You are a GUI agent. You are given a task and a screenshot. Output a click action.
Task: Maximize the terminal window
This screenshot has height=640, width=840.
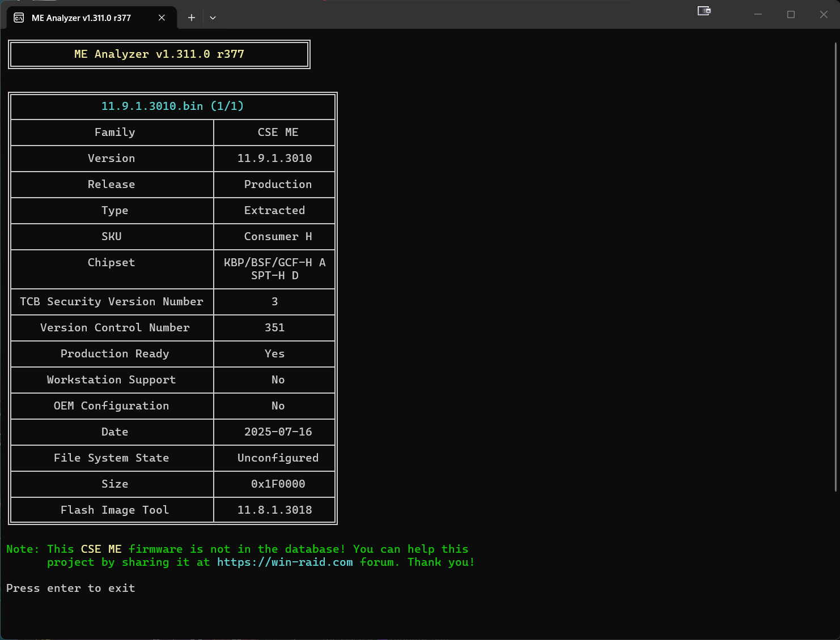791,14
